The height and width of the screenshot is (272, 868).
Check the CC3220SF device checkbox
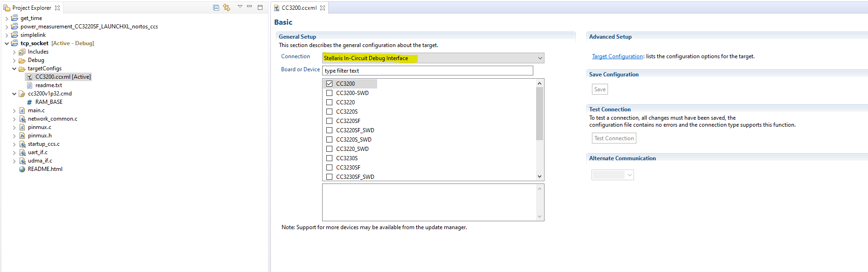330,121
